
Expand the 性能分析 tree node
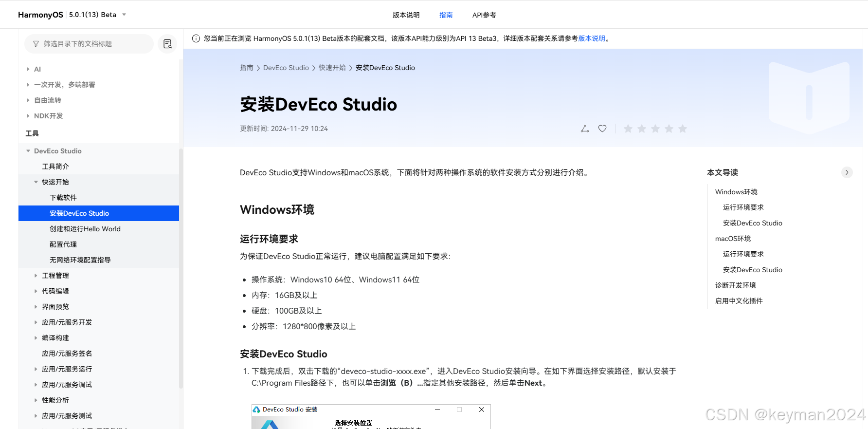point(36,400)
